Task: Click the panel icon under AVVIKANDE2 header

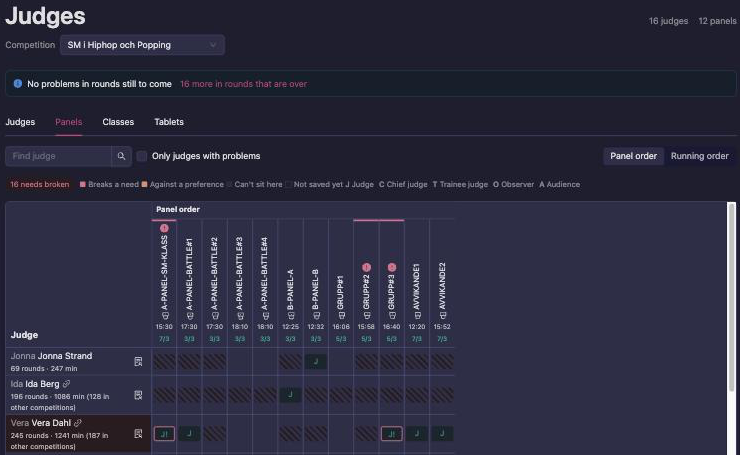Action: [442, 315]
